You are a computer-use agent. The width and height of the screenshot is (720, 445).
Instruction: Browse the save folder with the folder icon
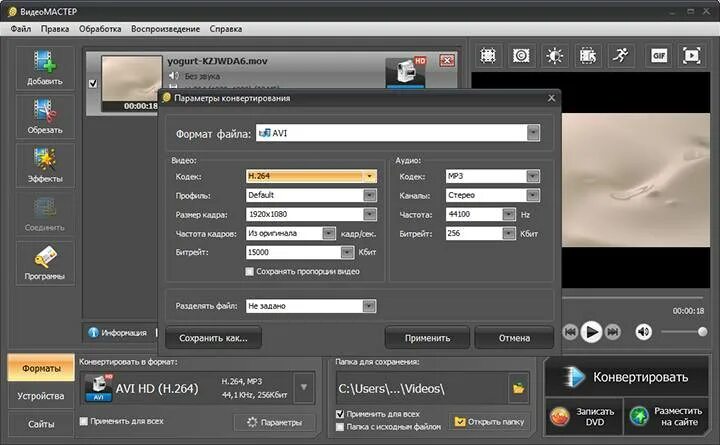pos(518,389)
